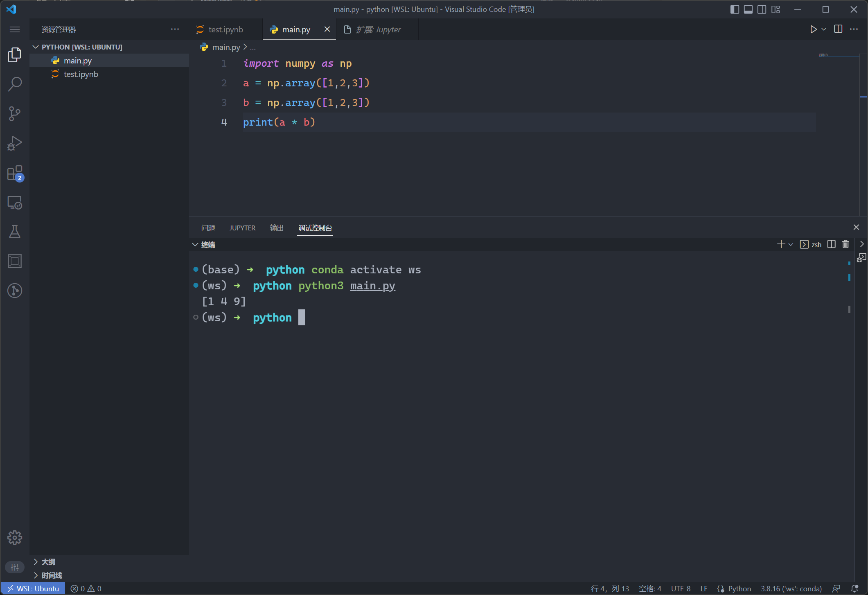Switch to the test.ipynb editor tab
The height and width of the screenshot is (595, 868).
click(x=225, y=29)
